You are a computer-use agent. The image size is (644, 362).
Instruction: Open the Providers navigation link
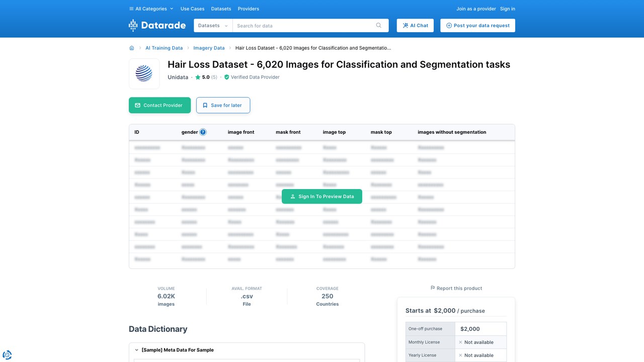tap(249, 9)
